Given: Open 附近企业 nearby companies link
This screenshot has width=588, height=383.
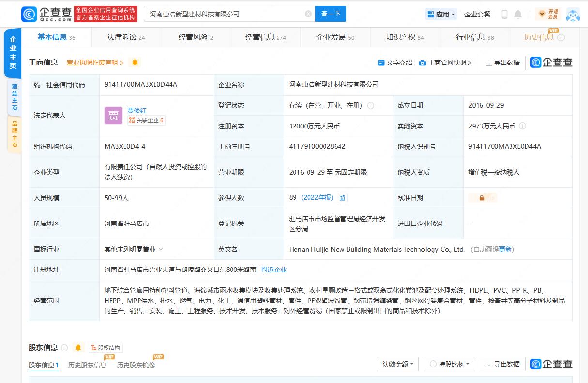Looking at the screenshot, I should pyautogui.click(x=274, y=270).
